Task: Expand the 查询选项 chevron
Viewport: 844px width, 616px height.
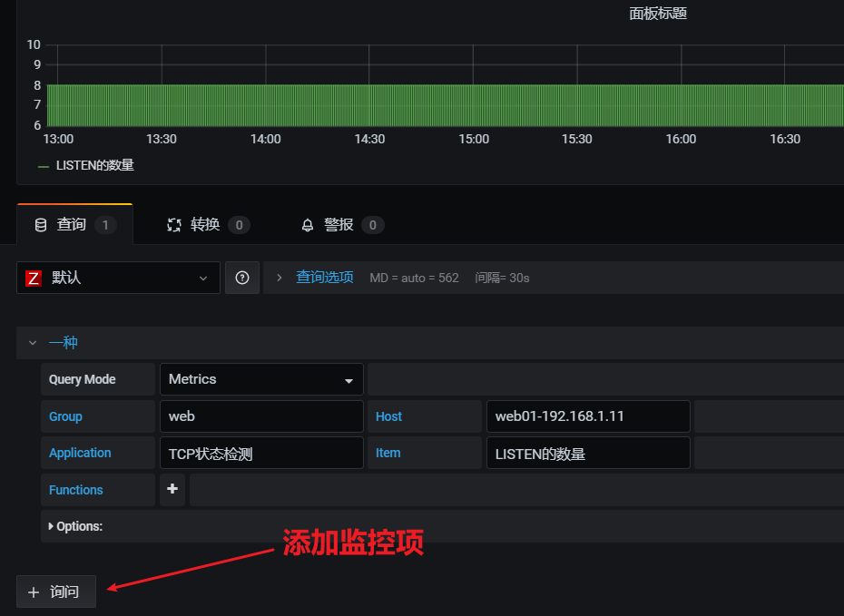Action: tap(279, 278)
